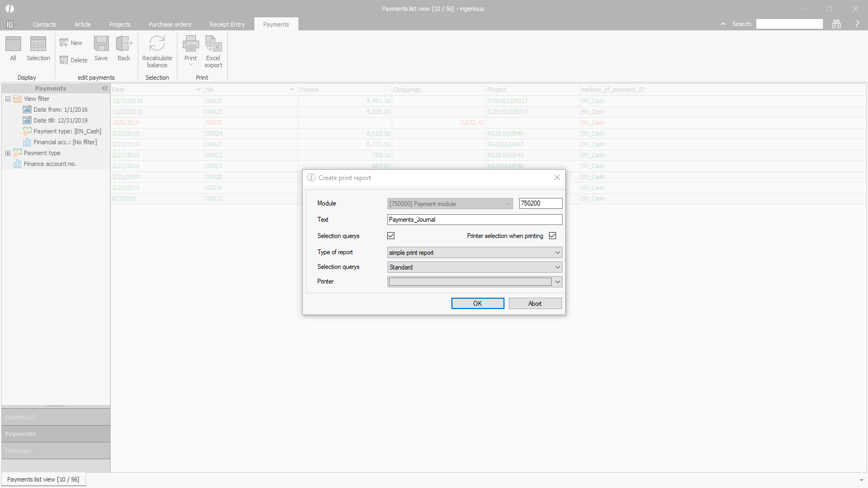Screen dimensions: 868x488
Task: Click the Back icon in ribbon
Action: coord(124,44)
